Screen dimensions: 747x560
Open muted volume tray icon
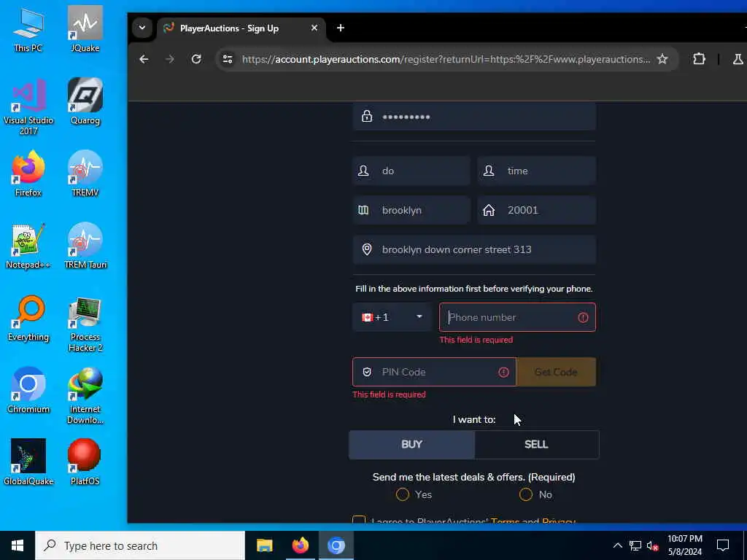[x=652, y=545]
